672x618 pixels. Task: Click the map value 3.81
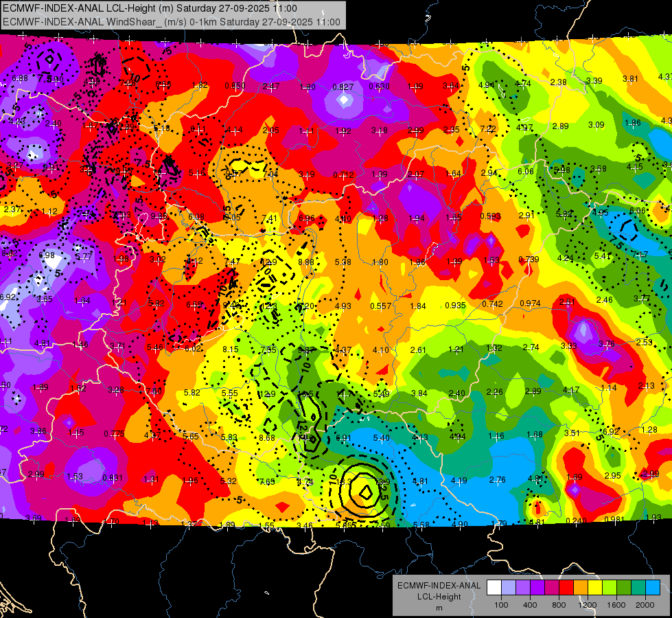630,78
